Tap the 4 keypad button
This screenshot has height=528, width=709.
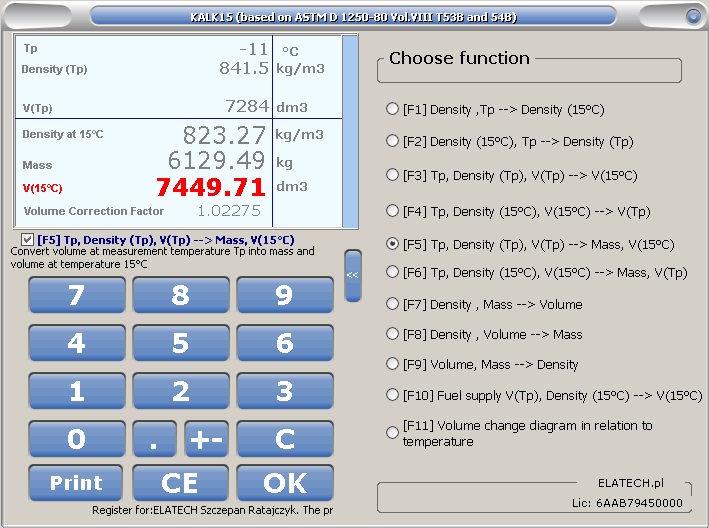[x=77, y=343]
